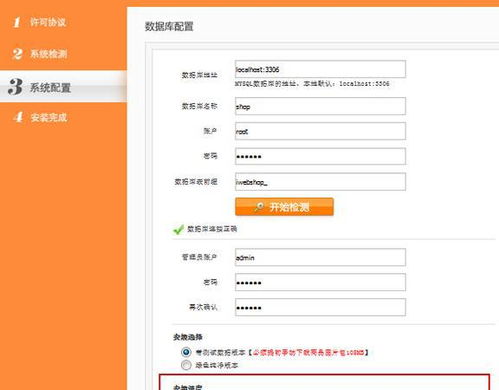Click the account field containing root
The height and width of the screenshot is (390, 499).
[320, 131]
